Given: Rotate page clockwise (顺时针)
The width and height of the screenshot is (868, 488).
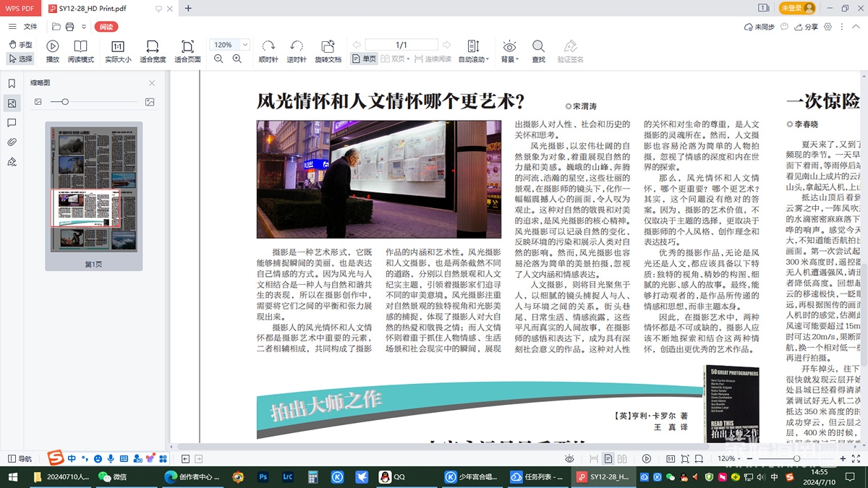Looking at the screenshot, I should [x=268, y=51].
